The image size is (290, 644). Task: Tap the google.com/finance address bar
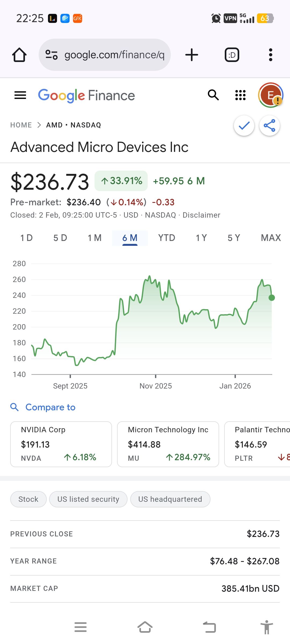114,55
